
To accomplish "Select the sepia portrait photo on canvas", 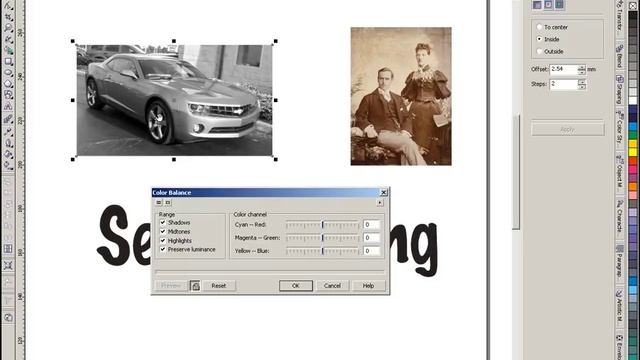I will pyautogui.click(x=401, y=96).
